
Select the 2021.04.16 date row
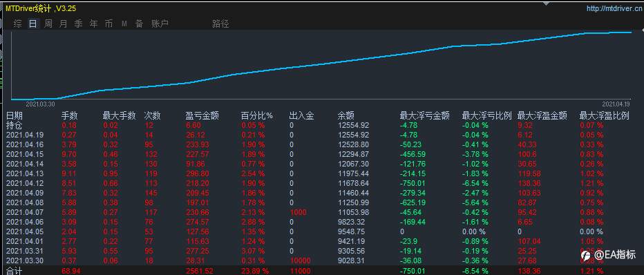click(x=25, y=144)
